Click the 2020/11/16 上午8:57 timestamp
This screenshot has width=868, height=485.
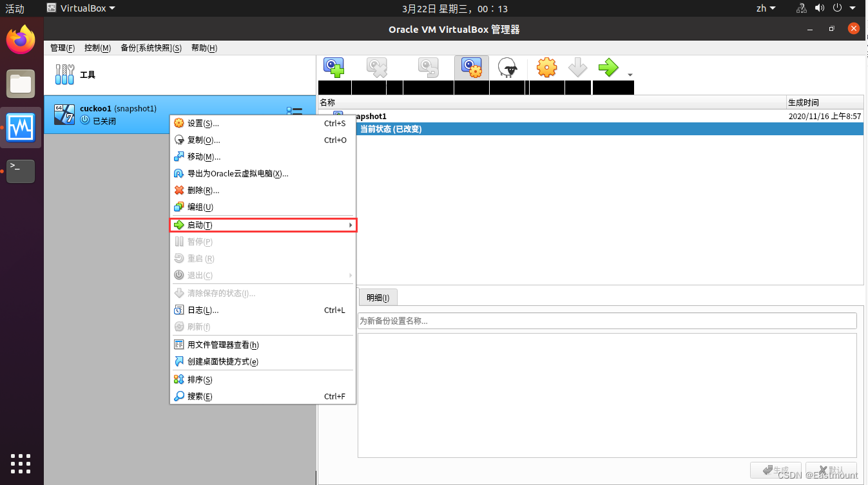[825, 116]
